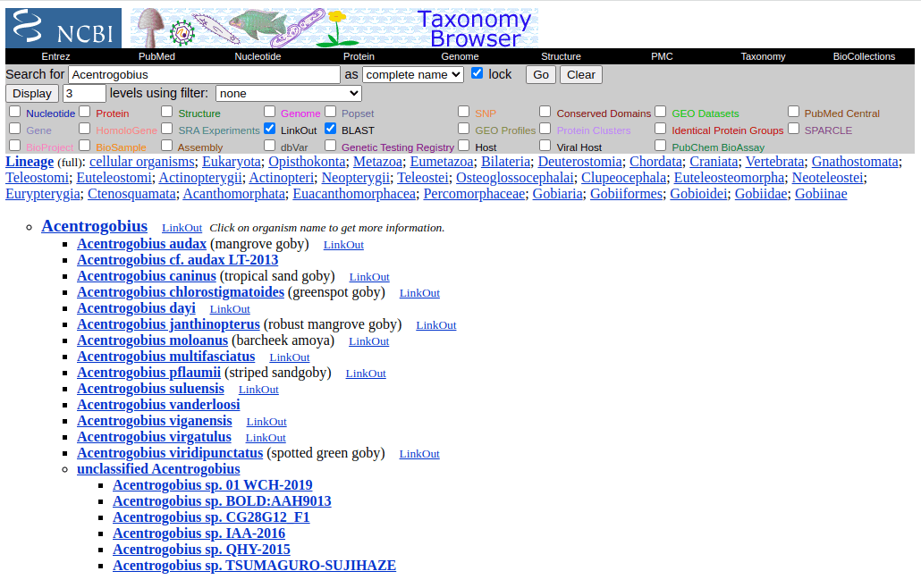
Task: Click the Clear button
Action: click(581, 74)
